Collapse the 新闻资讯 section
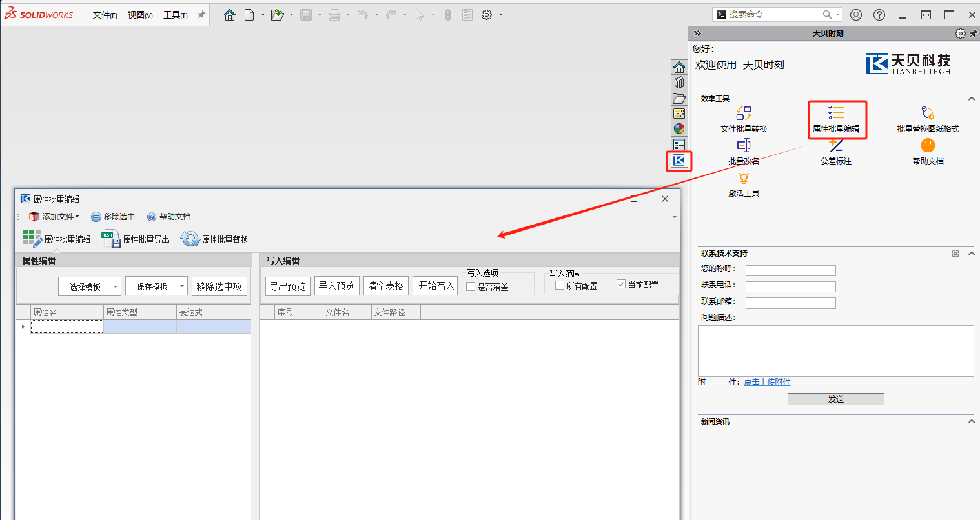980x520 pixels. [971, 421]
